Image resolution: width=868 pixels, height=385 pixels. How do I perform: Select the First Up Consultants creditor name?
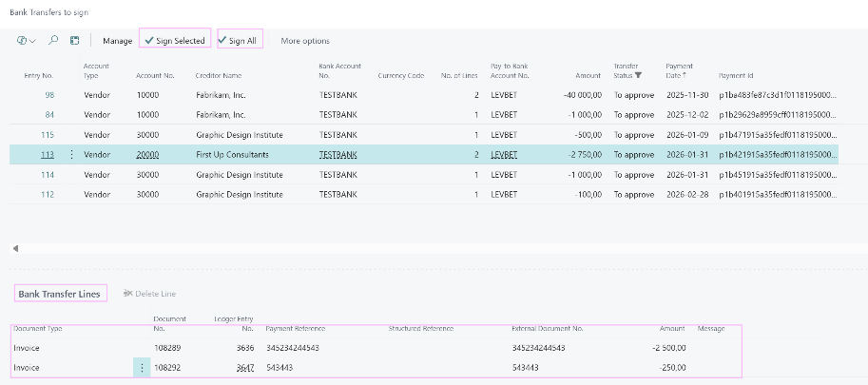point(233,155)
